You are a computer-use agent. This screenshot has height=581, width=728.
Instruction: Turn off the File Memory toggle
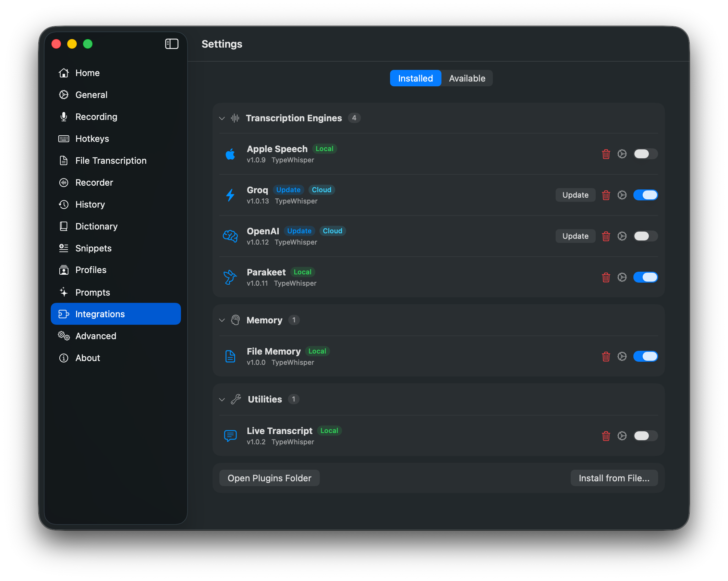point(646,356)
